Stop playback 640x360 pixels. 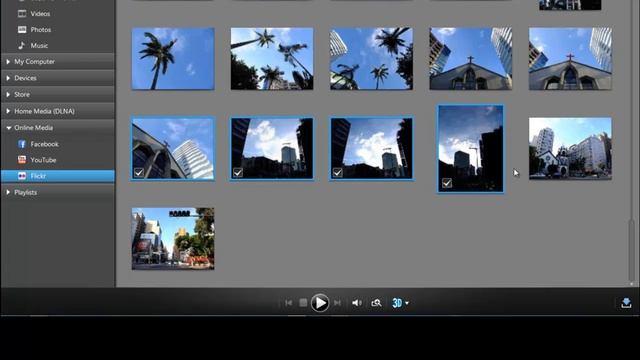point(303,303)
